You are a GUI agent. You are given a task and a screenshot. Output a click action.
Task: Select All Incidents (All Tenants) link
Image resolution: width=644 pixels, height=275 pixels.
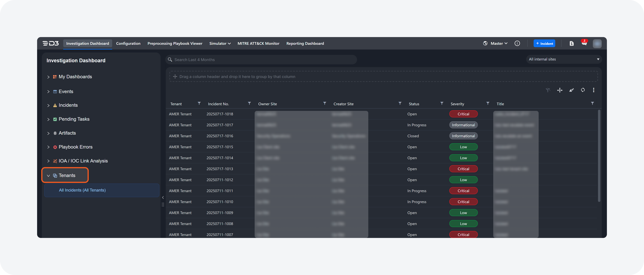(x=82, y=190)
